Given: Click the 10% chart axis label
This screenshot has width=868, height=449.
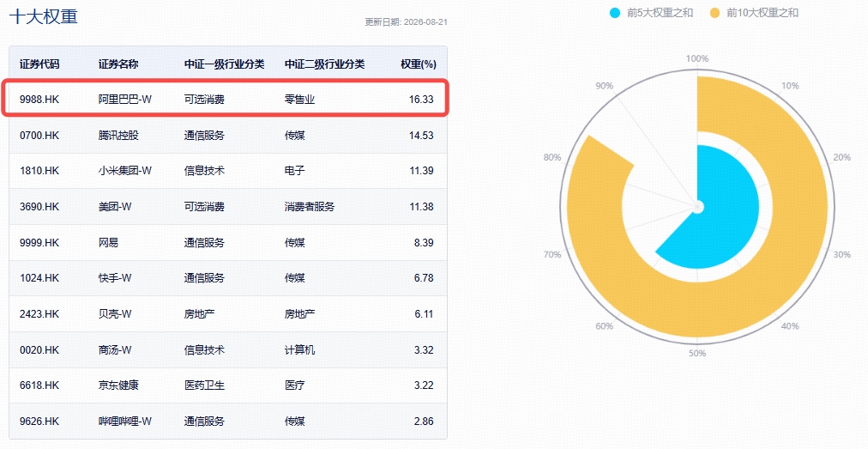Looking at the screenshot, I should click(791, 86).
